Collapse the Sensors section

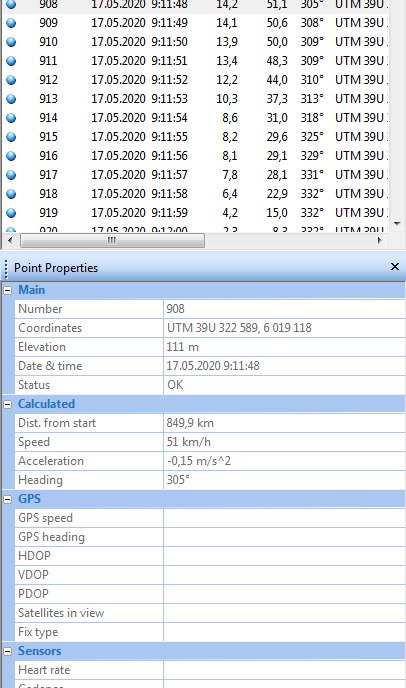[7, 651]
